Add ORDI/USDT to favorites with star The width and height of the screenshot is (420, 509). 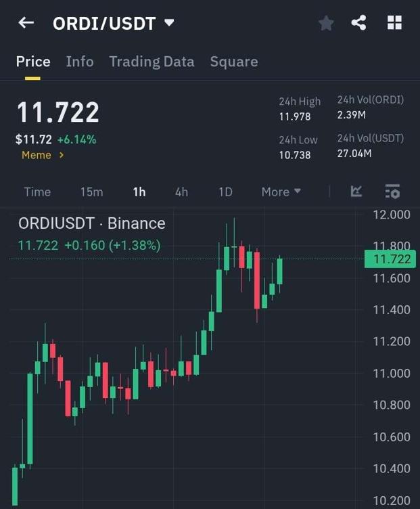[x=326, y=23]
